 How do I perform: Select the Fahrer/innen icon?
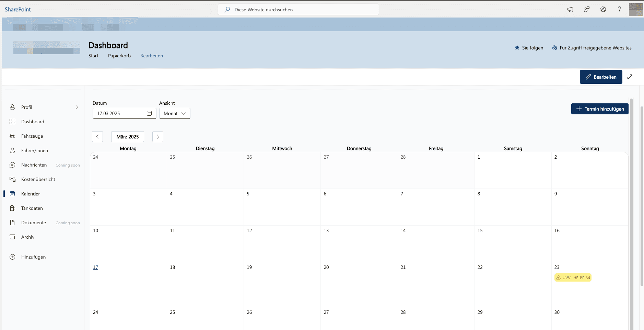pyautogui.click(x=12, y=150)
